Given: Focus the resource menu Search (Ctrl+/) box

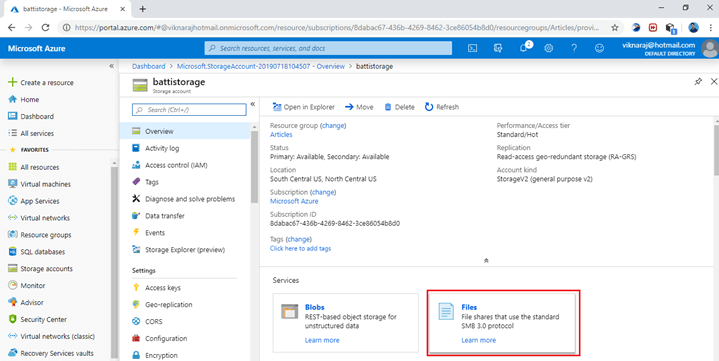Looking at the screenshot, I should (189, 110).
